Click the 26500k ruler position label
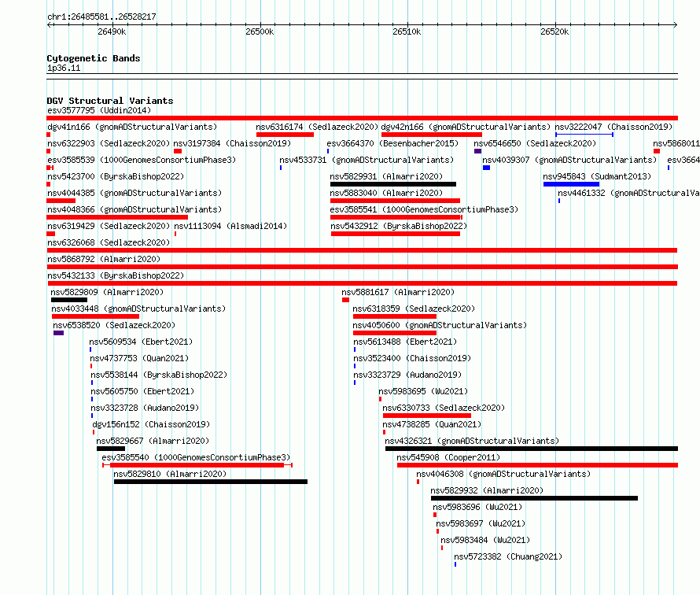700x595 pixels. [x=260, y=31]
